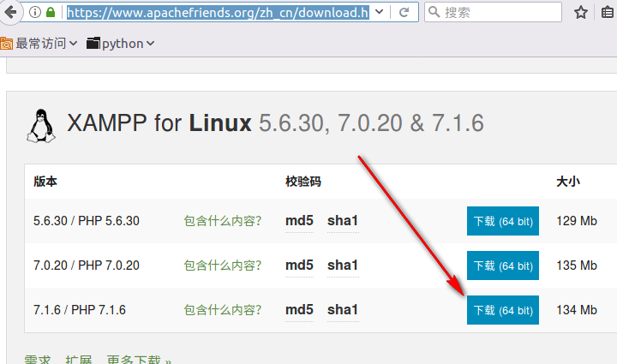Show md5 checksum for 7.1.6
The width and height of the screenshot is (617, 364).
299,310
